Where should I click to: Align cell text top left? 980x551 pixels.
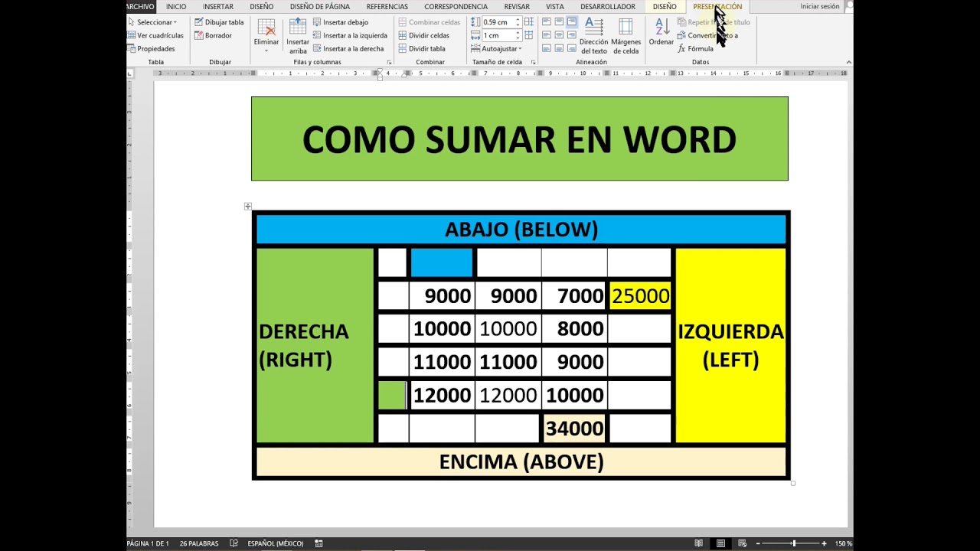coord(547,22)
